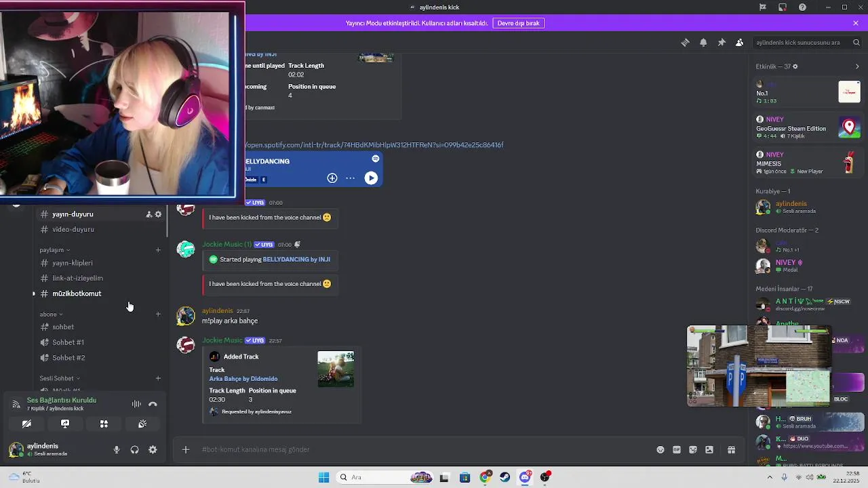Open the soundboard button

click(142, 424)
